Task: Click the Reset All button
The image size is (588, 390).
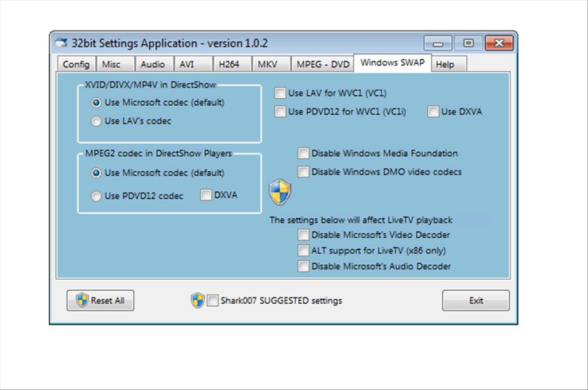Action: pyautogui.click(x=100, y=300)
